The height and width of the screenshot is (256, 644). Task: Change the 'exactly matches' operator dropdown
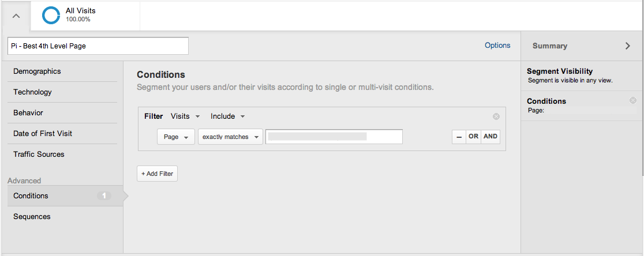click(x=230, y=137)
